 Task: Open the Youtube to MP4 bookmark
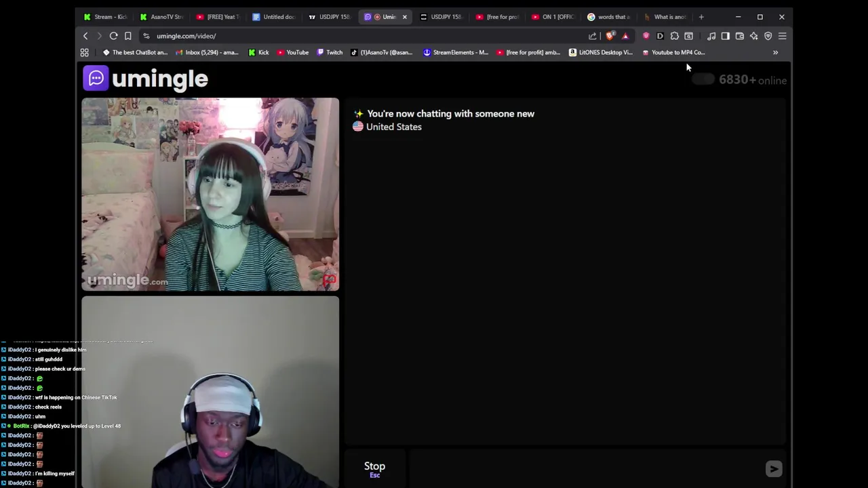pos(673,52)
